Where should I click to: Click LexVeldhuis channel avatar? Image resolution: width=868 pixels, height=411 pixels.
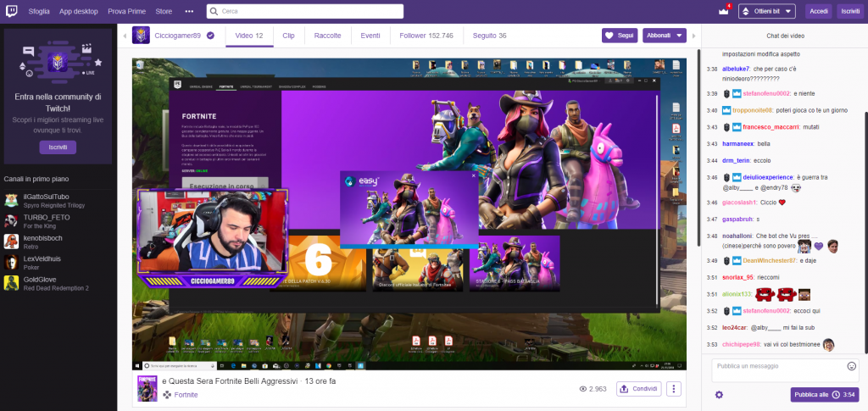[11, 262]
